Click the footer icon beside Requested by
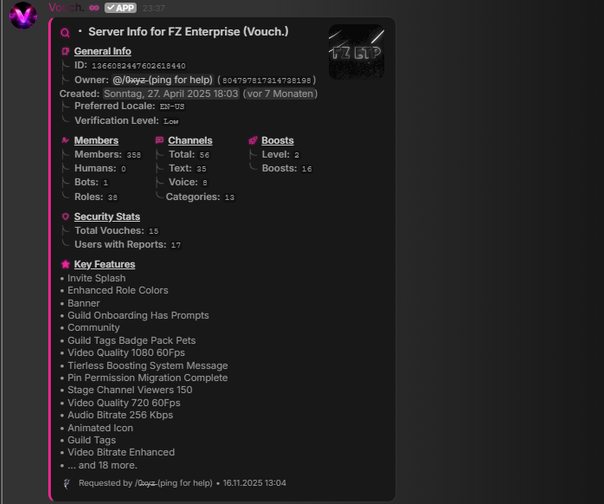Image resolution: width=604 pixels, height=504 pixels. (67, 483)
